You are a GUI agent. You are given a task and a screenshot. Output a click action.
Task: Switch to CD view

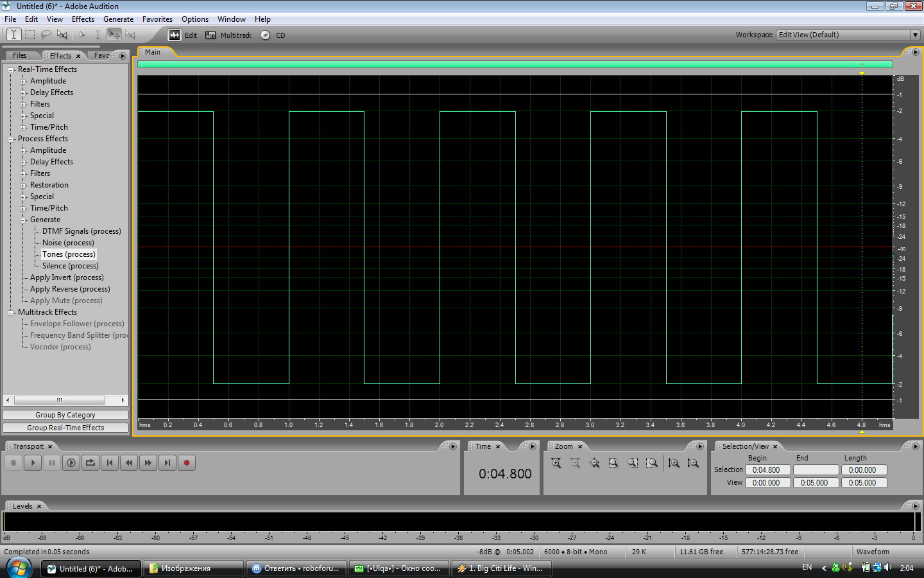tap(273, 35)
